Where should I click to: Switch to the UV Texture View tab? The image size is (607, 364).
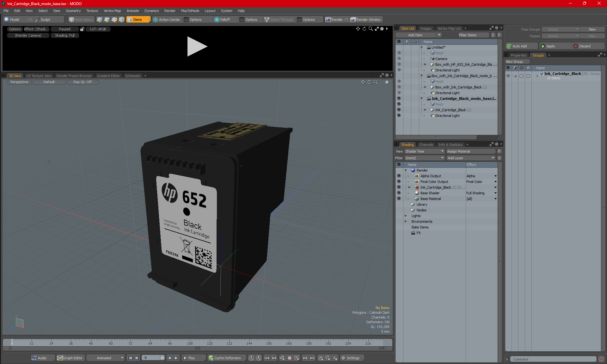(x=39, y=76)
